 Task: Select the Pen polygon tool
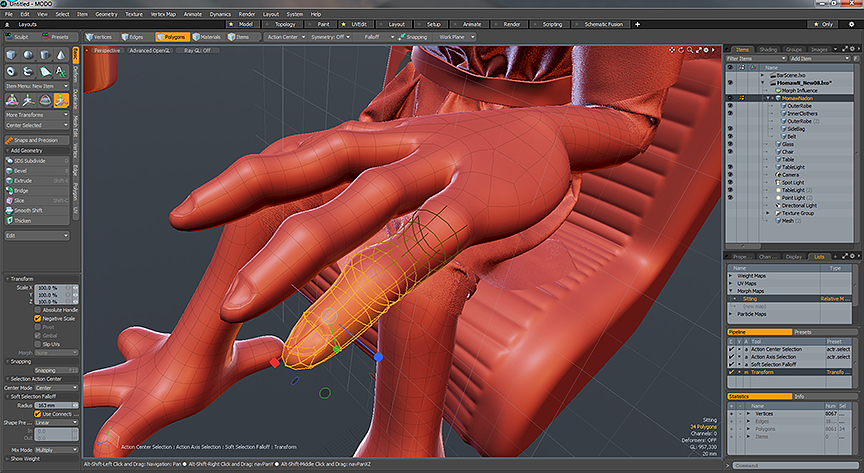(45, 72)
